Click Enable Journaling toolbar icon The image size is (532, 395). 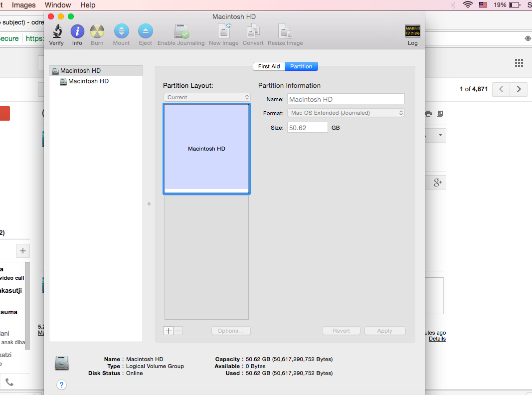click(181, 31)
